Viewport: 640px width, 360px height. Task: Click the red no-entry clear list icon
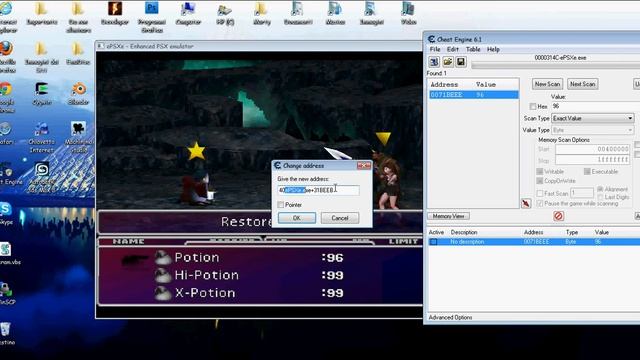click(x=558, y=216)
